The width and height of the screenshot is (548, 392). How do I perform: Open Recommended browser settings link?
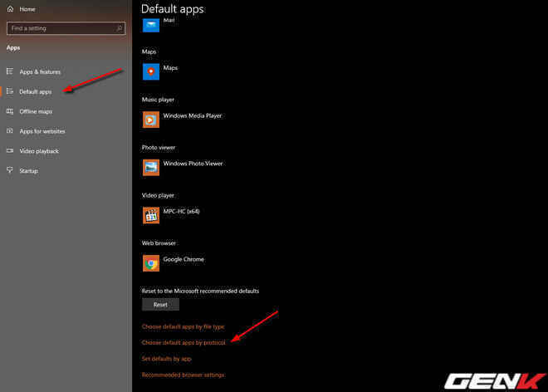(183, 375)
